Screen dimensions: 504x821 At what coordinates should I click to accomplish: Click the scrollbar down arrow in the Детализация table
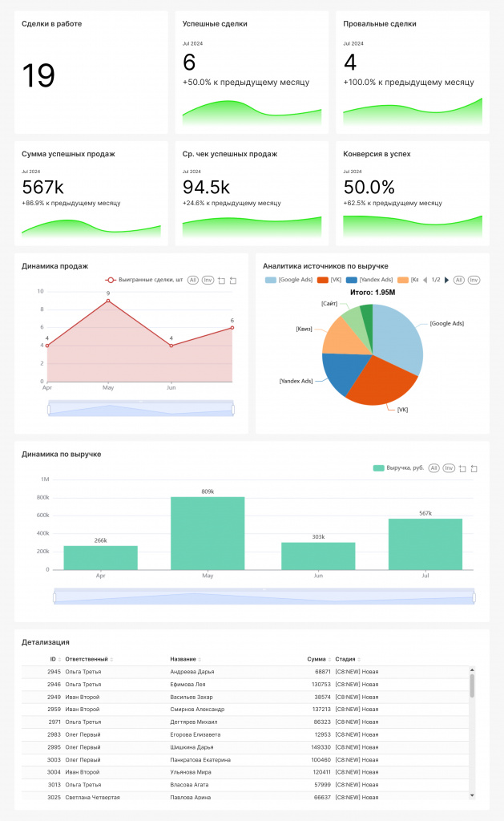click(472, 795)
